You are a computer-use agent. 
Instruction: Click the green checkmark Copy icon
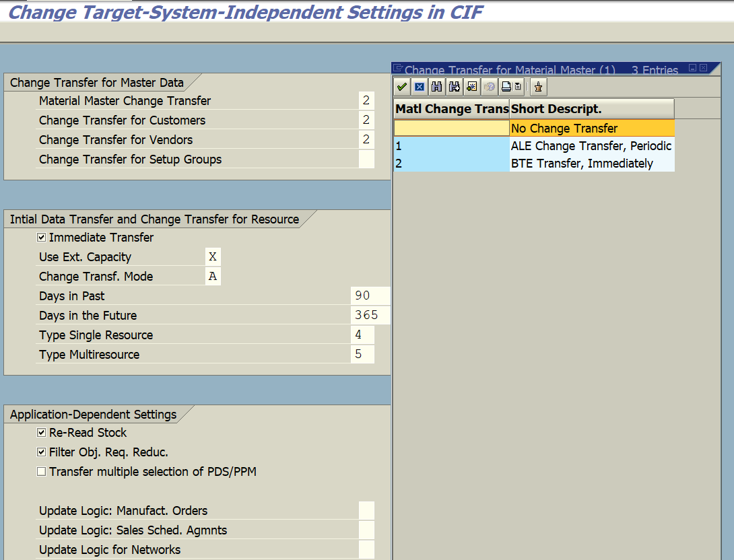pyautogui.click(x=401, y=86)
